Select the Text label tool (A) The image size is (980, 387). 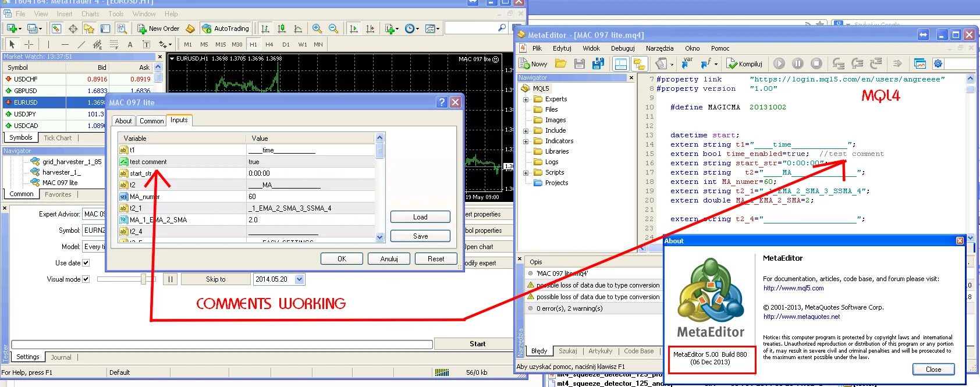click(x=130, y=44)
